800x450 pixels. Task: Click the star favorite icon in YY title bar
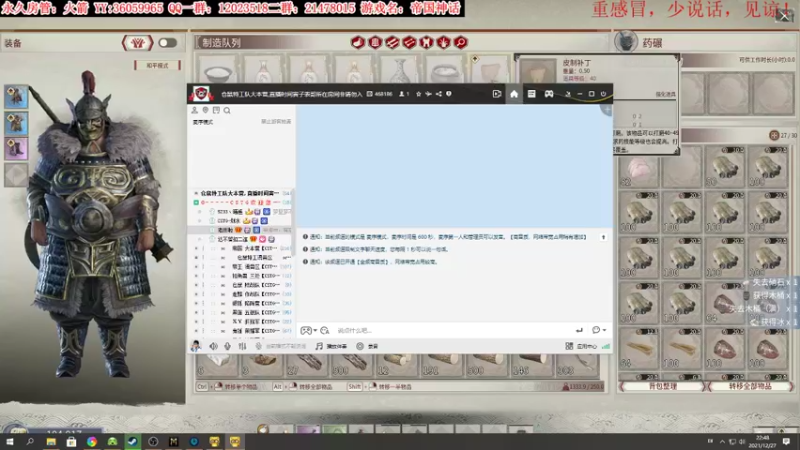point(418,94)
